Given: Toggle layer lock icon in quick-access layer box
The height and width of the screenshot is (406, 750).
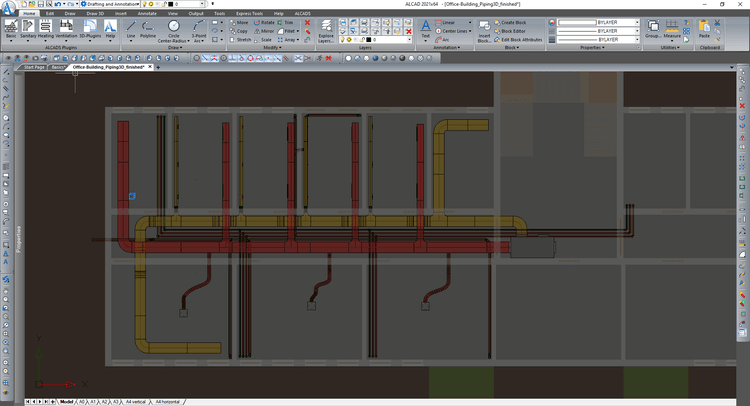Looking at the screenshot, I should 163,4.
